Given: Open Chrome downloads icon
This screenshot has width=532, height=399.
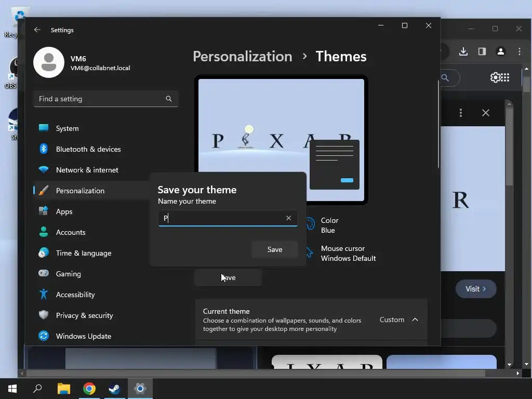Looking at the screenshot, I should click(463, 51).
